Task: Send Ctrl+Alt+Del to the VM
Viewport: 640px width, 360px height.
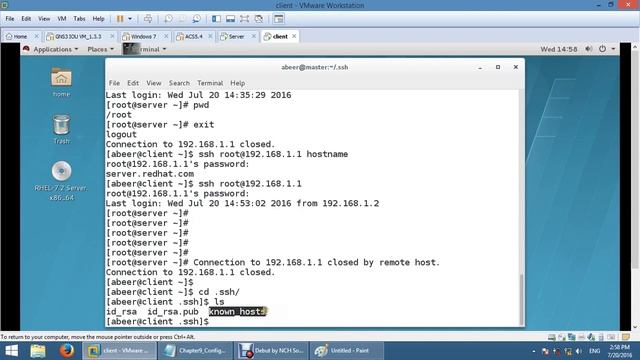Action: point(148,19)
